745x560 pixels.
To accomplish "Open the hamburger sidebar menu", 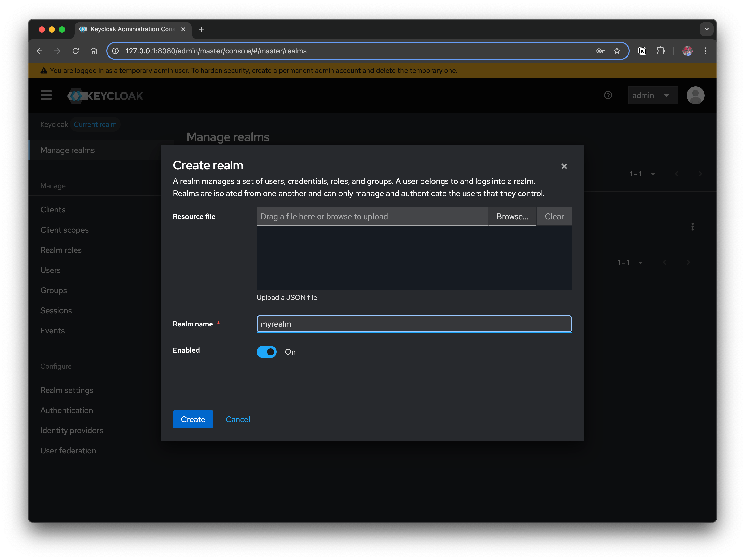I will (46, 95).
